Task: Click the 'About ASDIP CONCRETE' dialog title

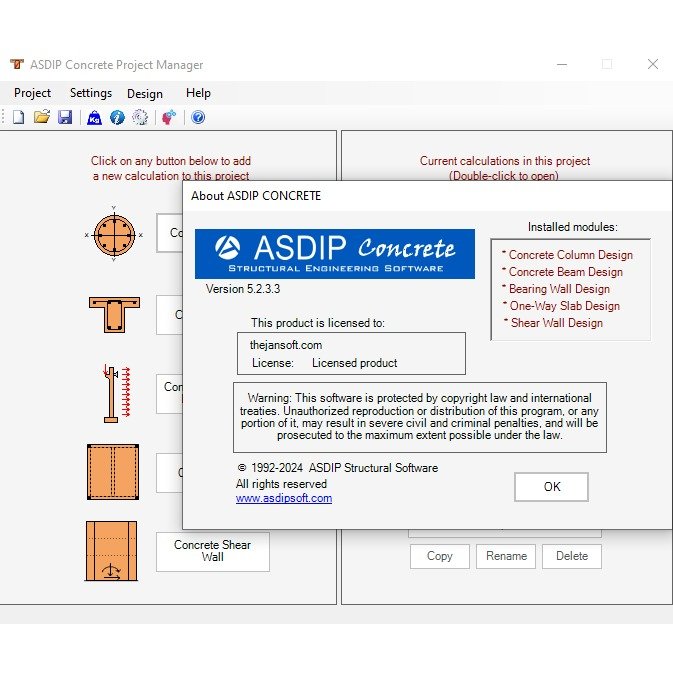Action: 256,196
